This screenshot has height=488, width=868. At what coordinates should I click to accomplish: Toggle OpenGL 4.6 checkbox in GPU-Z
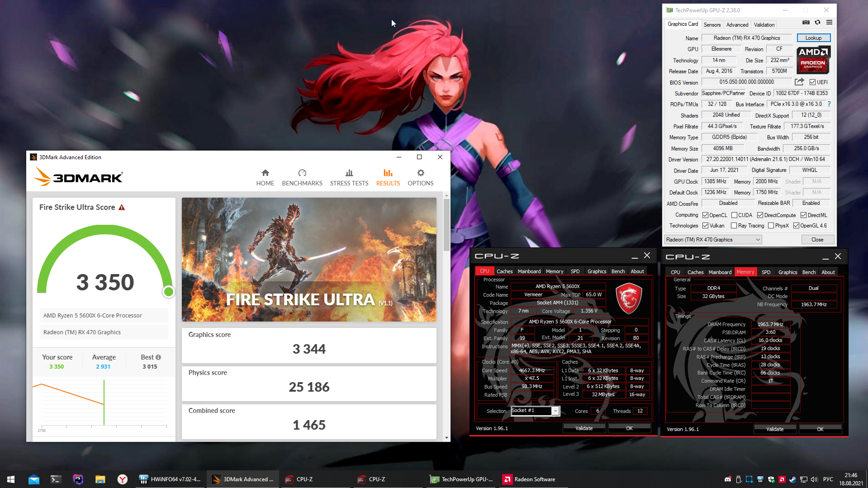tap(797, 226)
